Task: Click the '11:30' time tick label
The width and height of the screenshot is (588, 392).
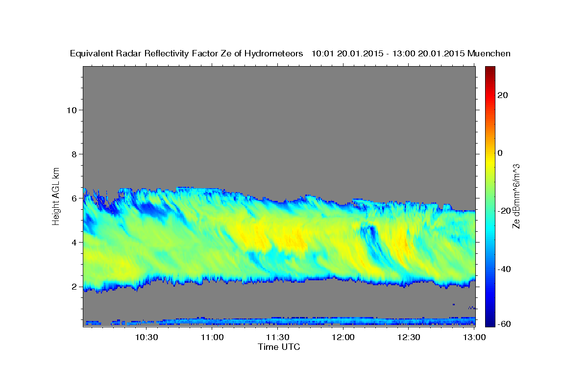Action: 278,337
